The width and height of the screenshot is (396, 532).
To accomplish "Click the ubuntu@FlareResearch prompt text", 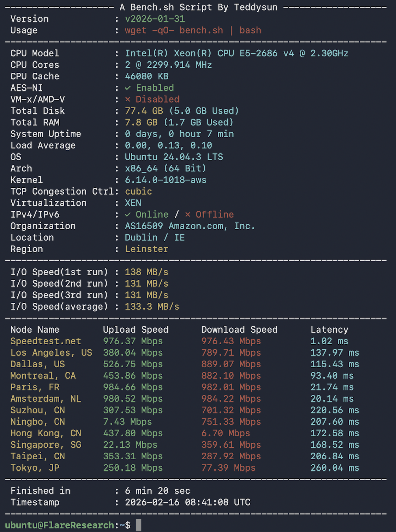I will (x=59, y=525).
